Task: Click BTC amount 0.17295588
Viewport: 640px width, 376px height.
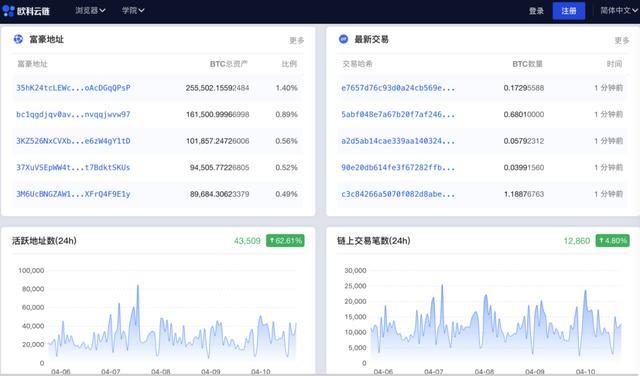Action: coord(524,88)
